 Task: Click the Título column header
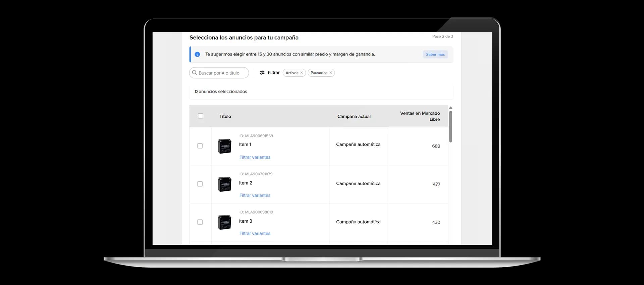(x=225, y=116)
